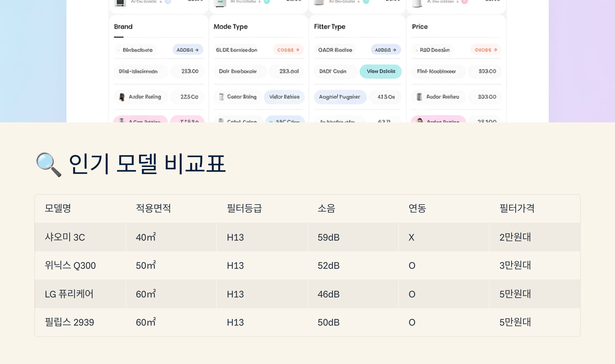The image size is (615, 364).
Task: Click air purifier icon next to Ceear Rating
Action: point(221,97)
